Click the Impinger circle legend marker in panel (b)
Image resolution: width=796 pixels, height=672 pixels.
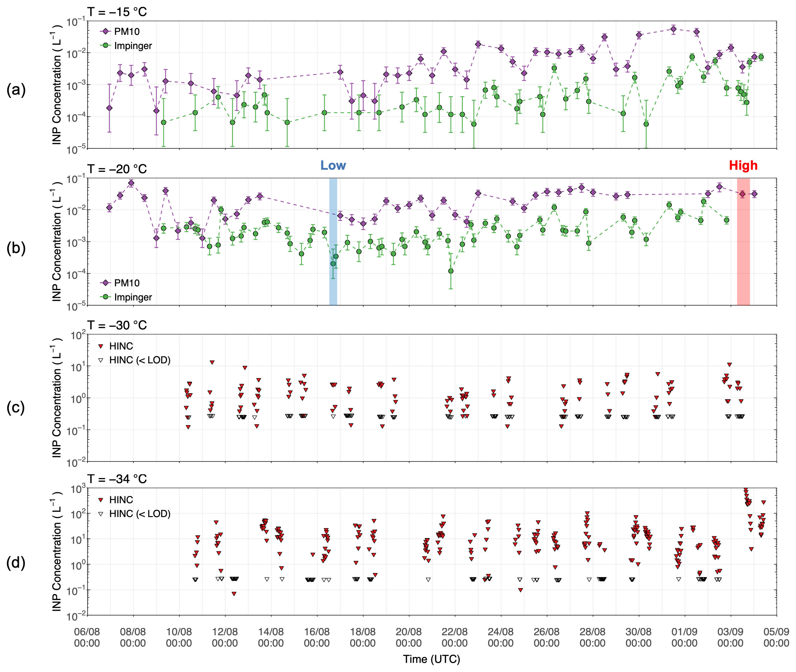[x=106, y=297]
